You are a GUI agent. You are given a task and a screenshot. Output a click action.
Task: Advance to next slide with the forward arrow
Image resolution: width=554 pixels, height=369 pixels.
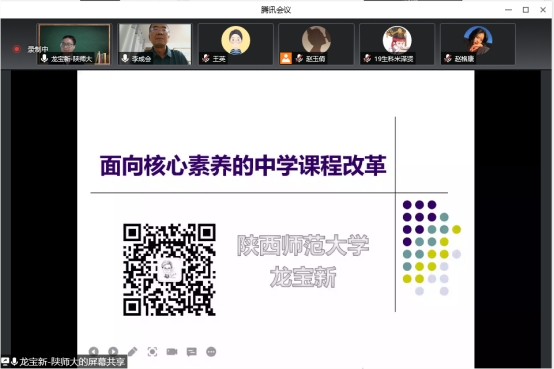113,352
